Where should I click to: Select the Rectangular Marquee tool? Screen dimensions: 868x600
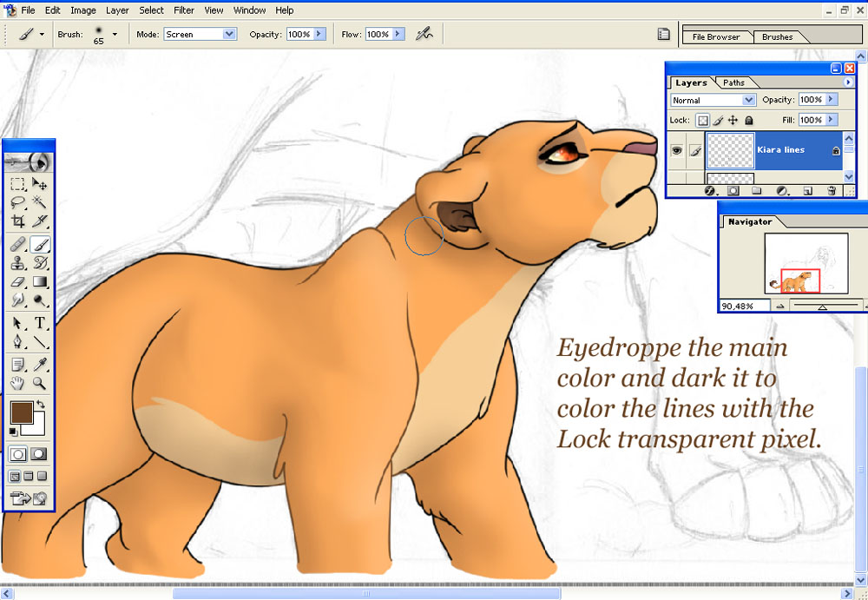(x=17, y=183)
